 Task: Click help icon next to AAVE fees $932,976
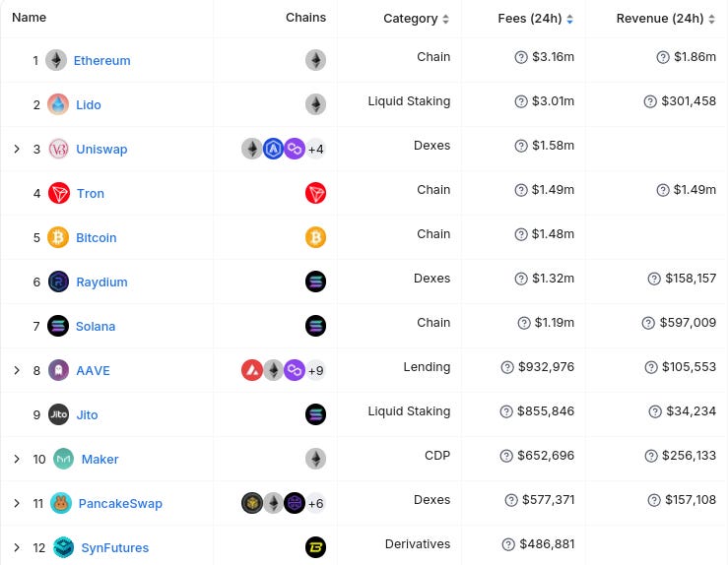(x=507, y=367)
